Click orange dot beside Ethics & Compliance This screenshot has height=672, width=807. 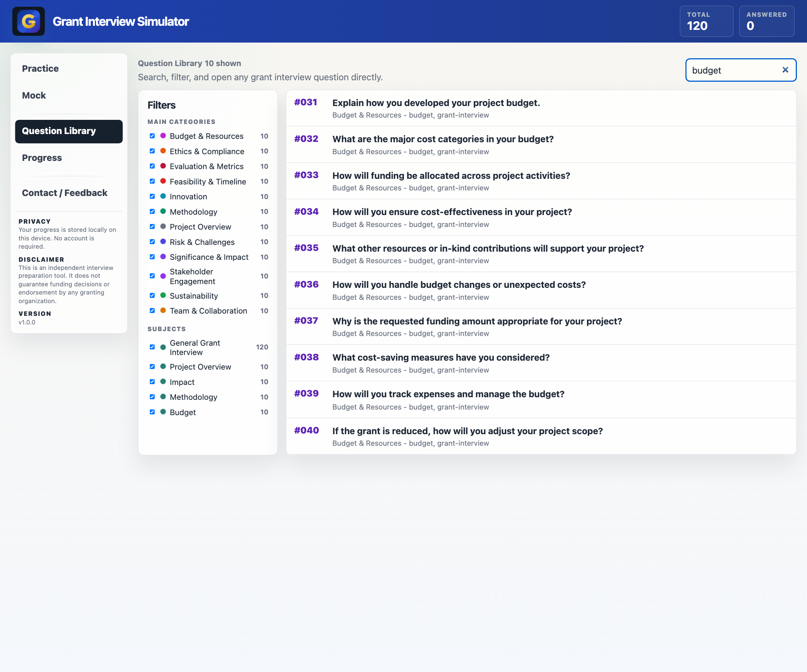coord(163,151)
